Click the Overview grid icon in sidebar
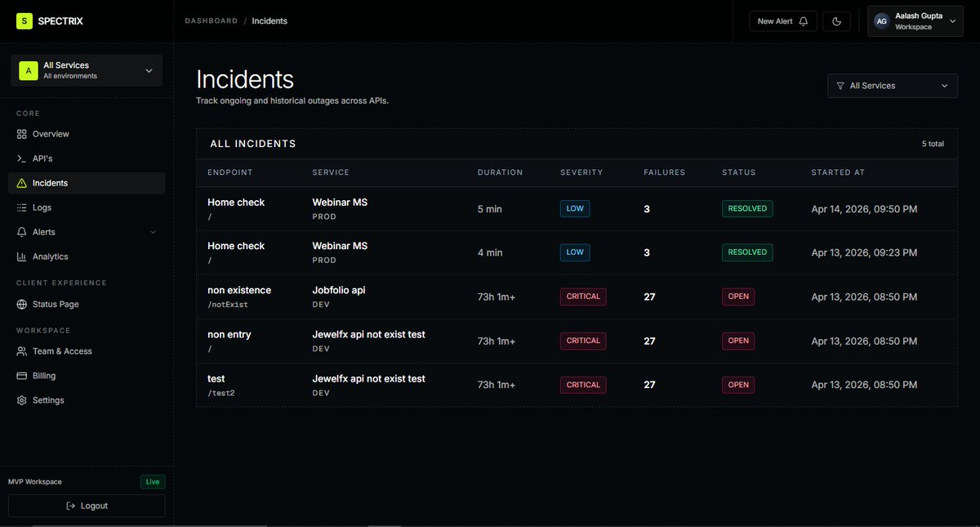 point(22,134)
